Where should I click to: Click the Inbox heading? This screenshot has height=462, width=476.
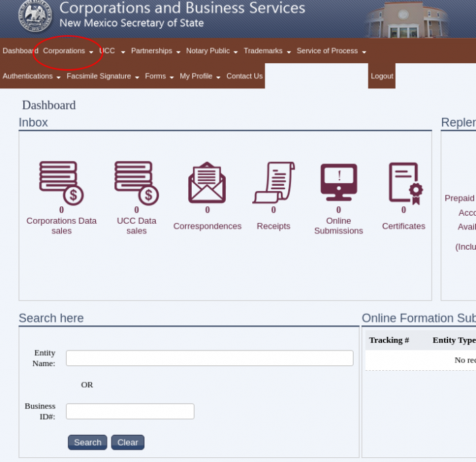[33, 122]
